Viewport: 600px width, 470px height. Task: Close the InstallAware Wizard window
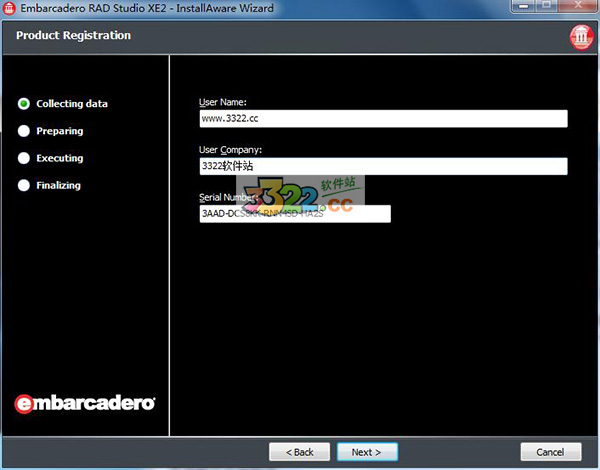[578, 6]
